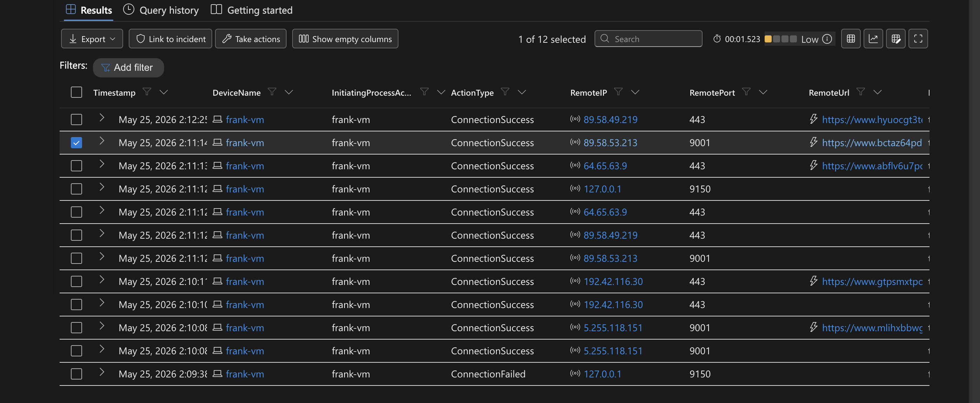Click the RemoteIP column header
Screen dimensions: 980x403
(588, 93)
